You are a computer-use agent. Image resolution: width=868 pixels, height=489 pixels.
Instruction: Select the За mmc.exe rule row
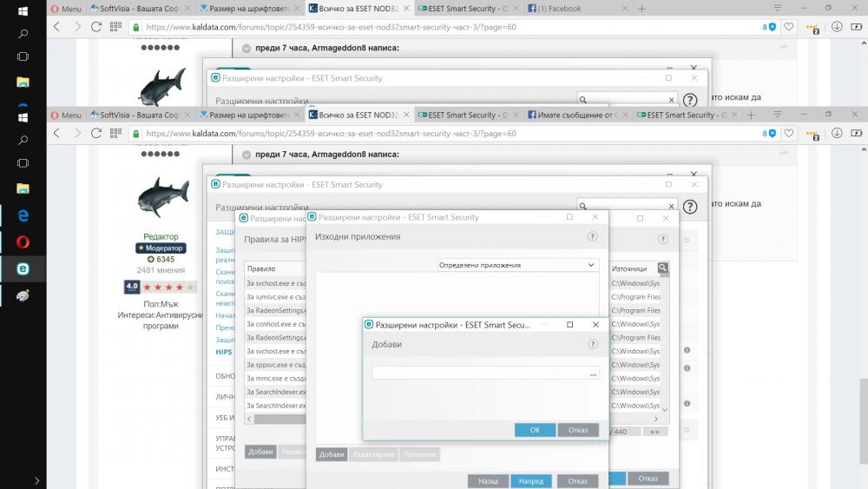[x=276, y=378]
